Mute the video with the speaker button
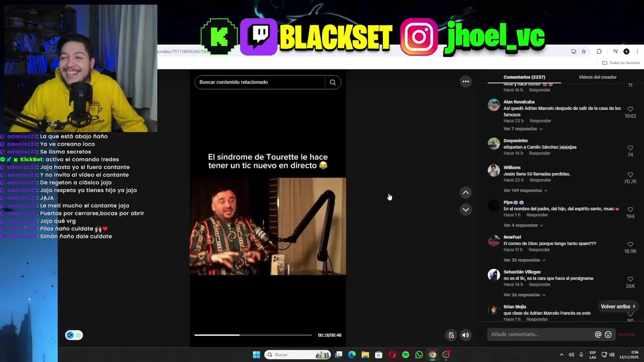 tap(466, 335)
